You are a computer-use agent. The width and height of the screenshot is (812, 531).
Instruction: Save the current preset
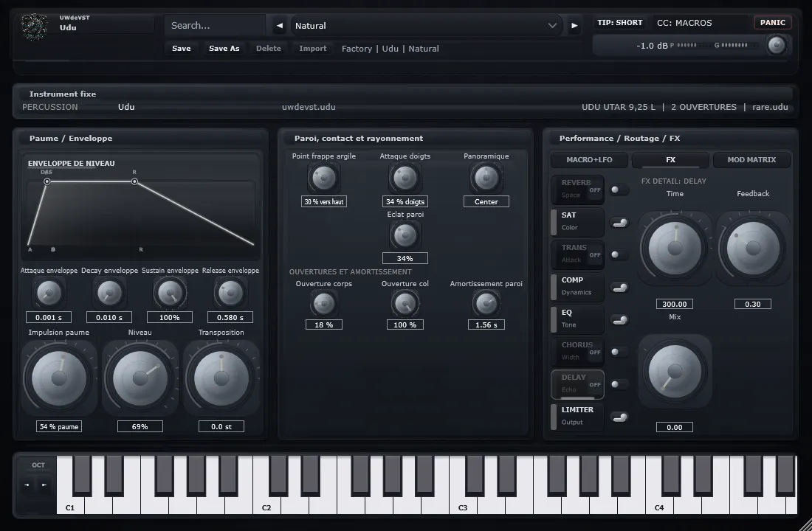click(x=182, y=48)
